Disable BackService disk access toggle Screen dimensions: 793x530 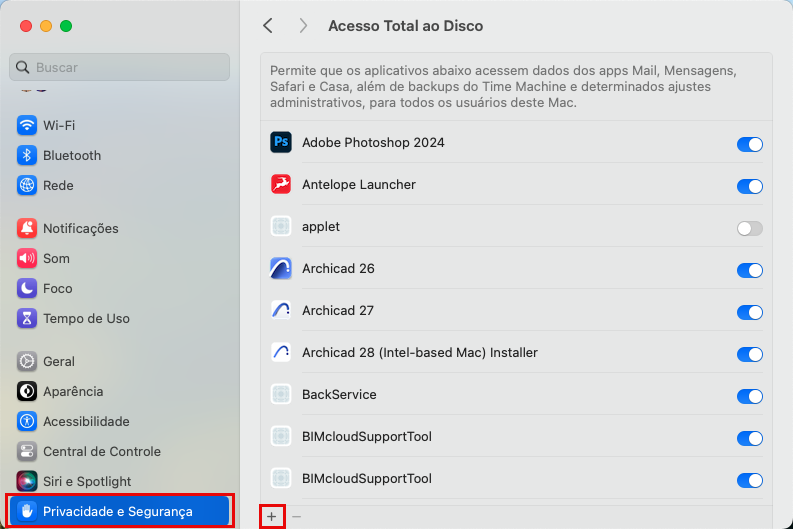(x=750, y=396)
